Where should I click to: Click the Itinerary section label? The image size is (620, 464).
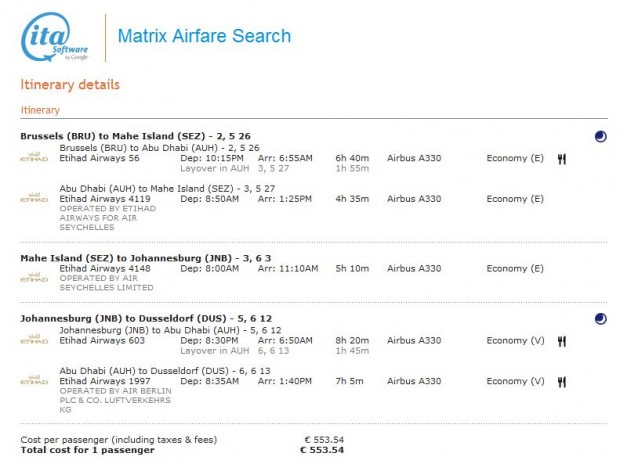click(40, 110)
